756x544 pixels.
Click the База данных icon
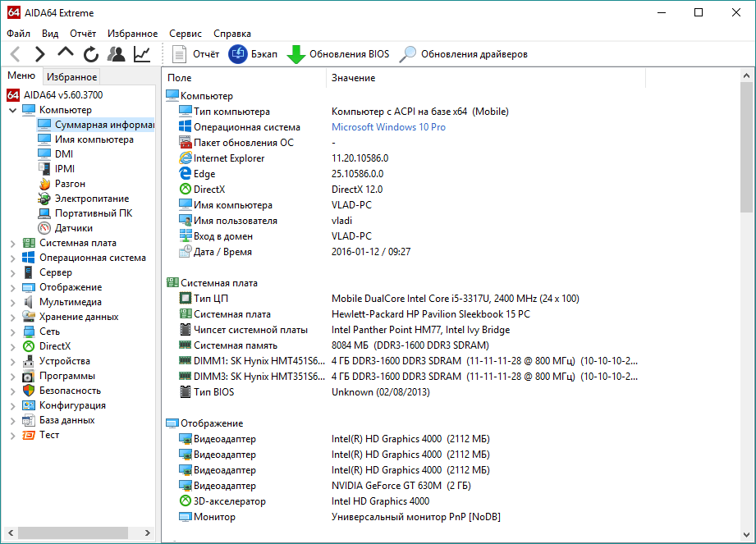[29, 420]
